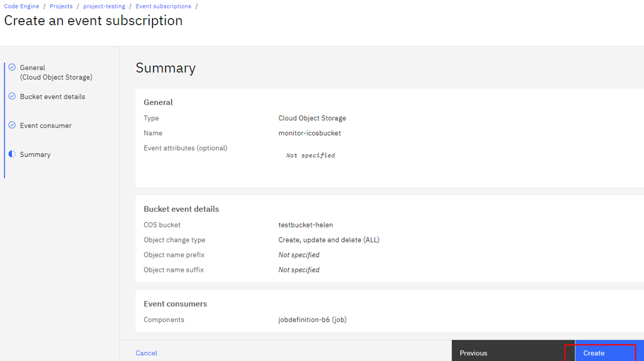Select the Event consumer step
Image resolution: width=644 pixels, height=361 pixels.
(45, 125)
